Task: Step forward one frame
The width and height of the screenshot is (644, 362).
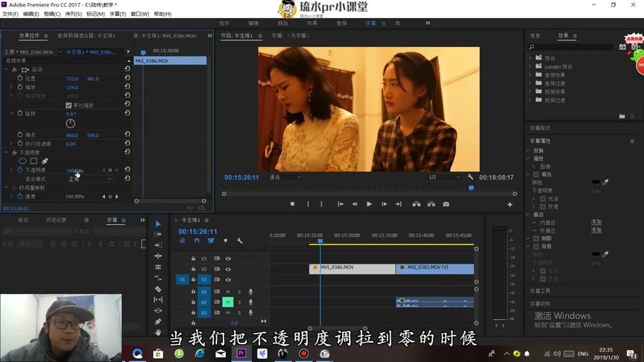Action: tap(384, 204)
